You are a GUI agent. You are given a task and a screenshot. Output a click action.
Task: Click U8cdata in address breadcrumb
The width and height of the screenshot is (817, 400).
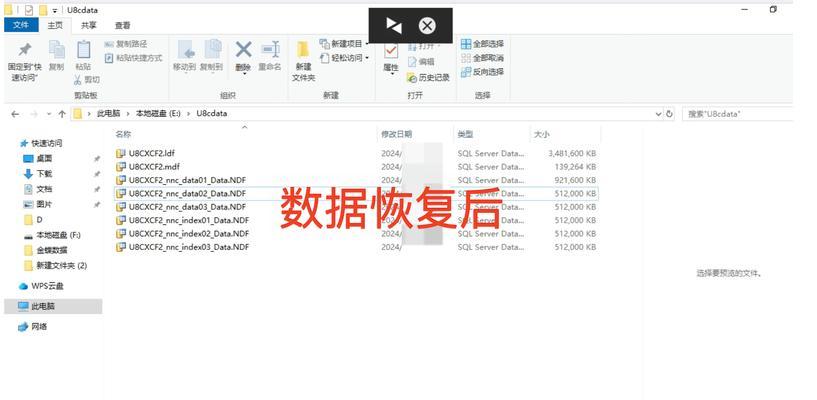[212, 113]
